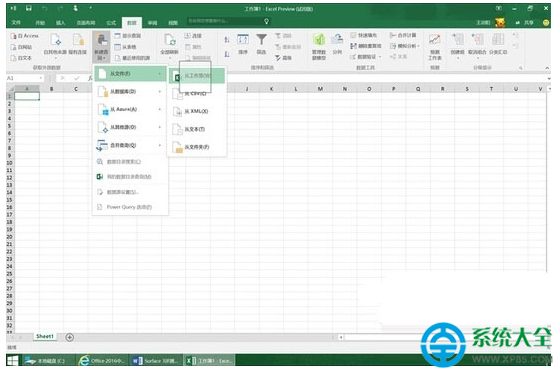Click Sort Z to A descending icon
Screen dimensions: 555x370
tap(227, 54)
